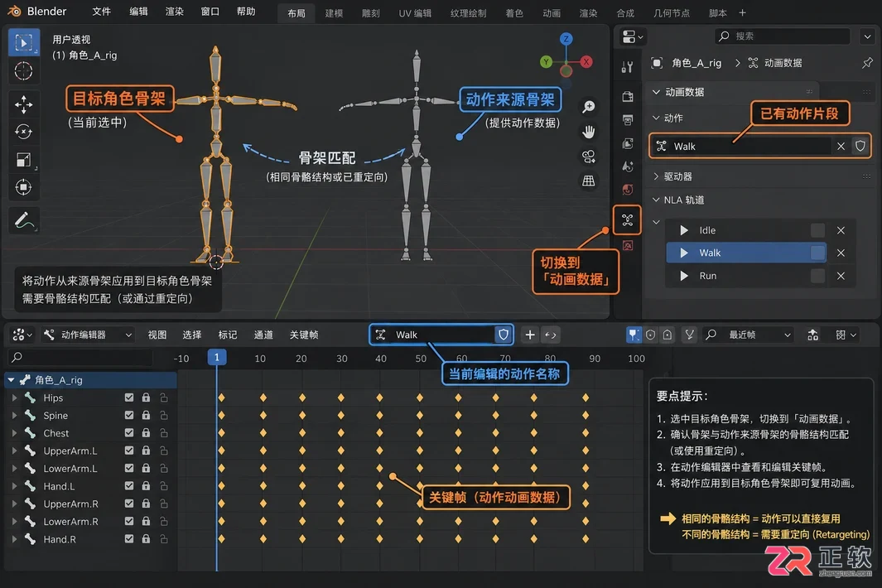Click the properties 搜索 field
882x588 pixels.
[782, 36]
